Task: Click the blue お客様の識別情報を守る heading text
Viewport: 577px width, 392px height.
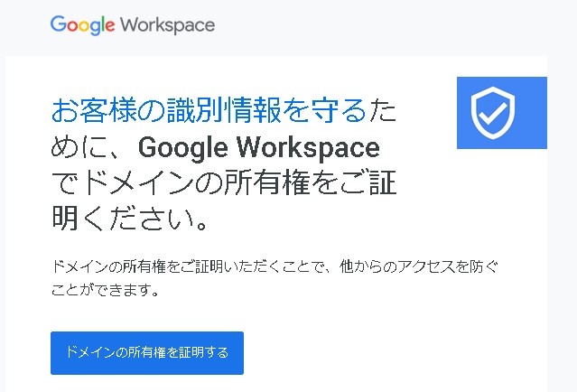Action: pyautogui.click(x=208, y=111)
